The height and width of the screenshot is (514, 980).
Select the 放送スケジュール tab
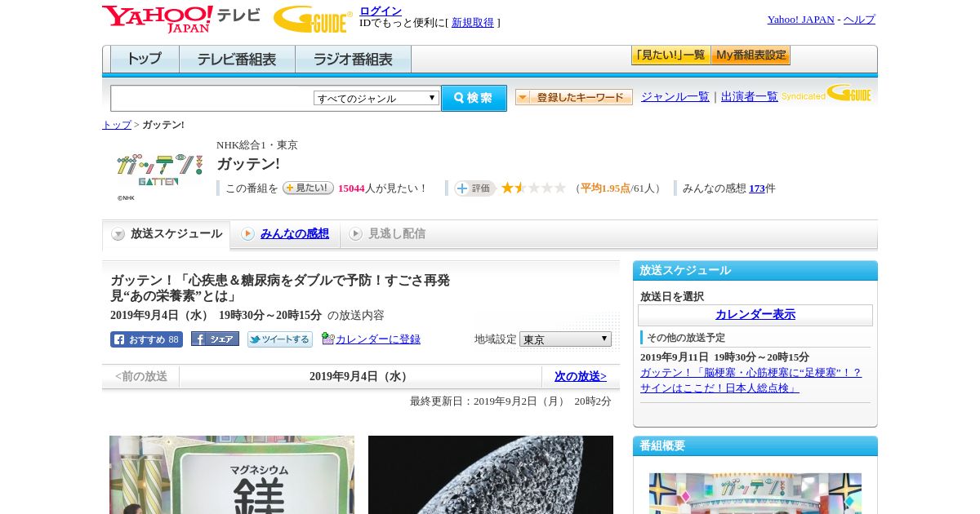pyautogui.click(x=167, y=234)
